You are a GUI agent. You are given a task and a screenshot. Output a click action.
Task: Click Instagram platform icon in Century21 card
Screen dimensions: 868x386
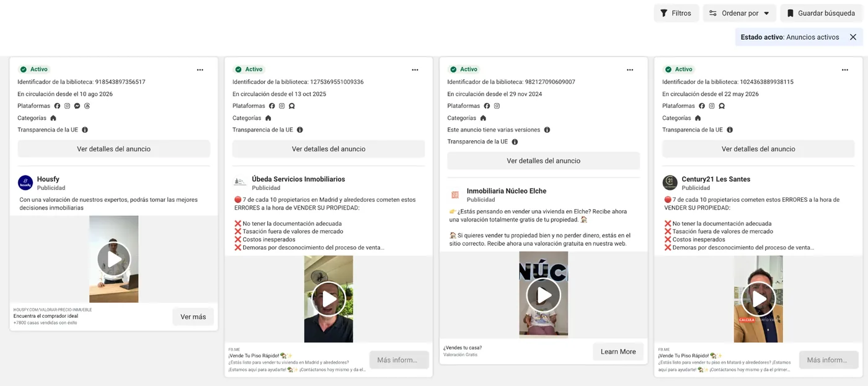pos(712,106)
